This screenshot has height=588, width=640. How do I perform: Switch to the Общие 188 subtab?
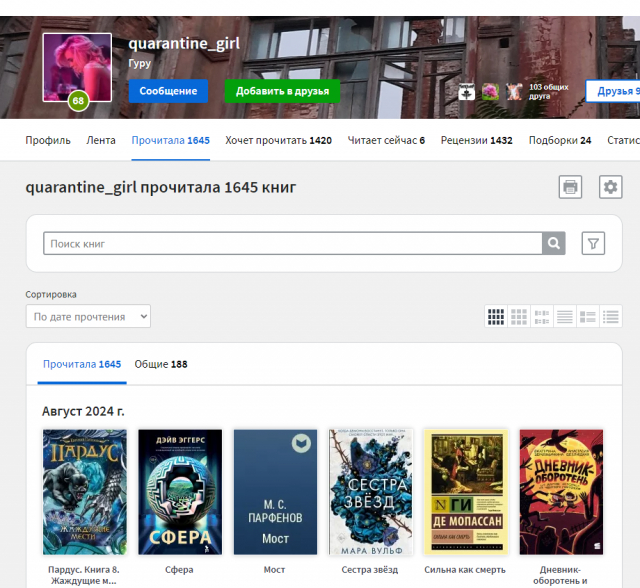[x=161, y=364]
